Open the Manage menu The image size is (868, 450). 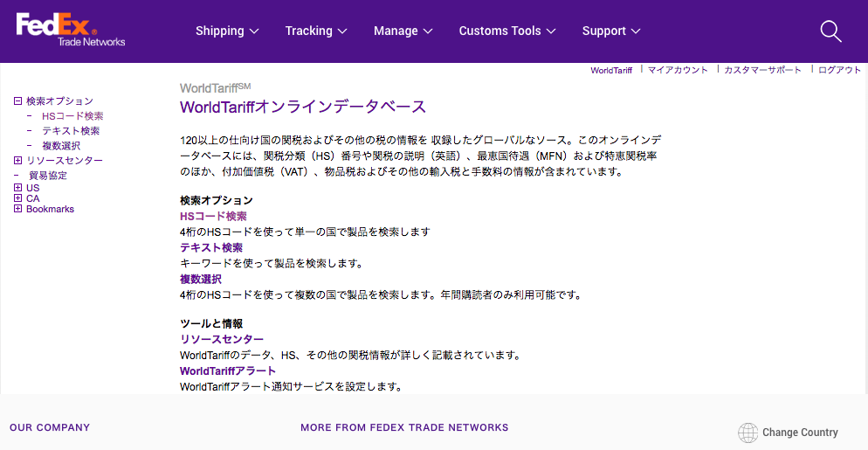pyautogui.click(x=403, y=31)
